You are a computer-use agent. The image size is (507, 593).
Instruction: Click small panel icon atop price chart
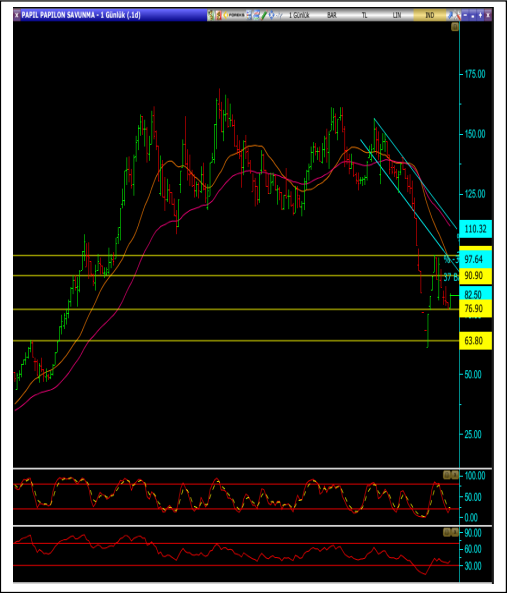[x=455, y=27]
